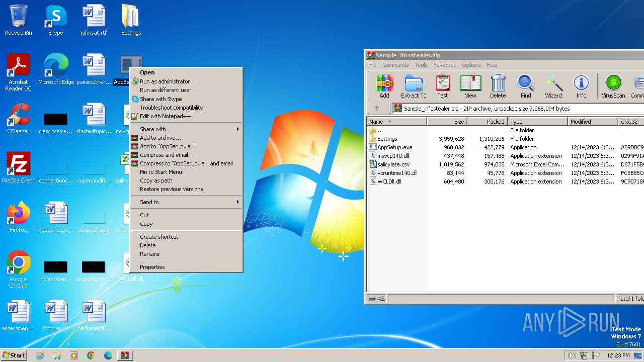
Task: Click the Chrome icon in the taskbar
Action: coord(91,355)
